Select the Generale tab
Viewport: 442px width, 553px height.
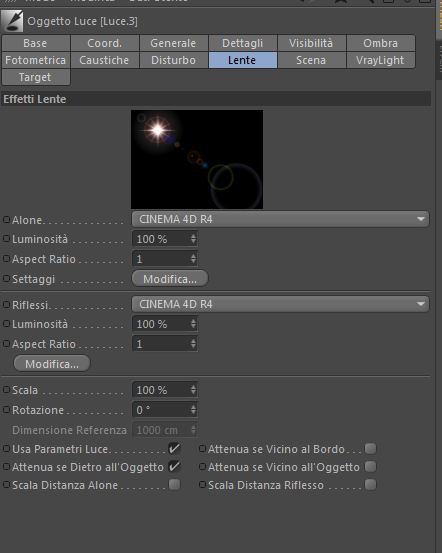coord(173,43)
